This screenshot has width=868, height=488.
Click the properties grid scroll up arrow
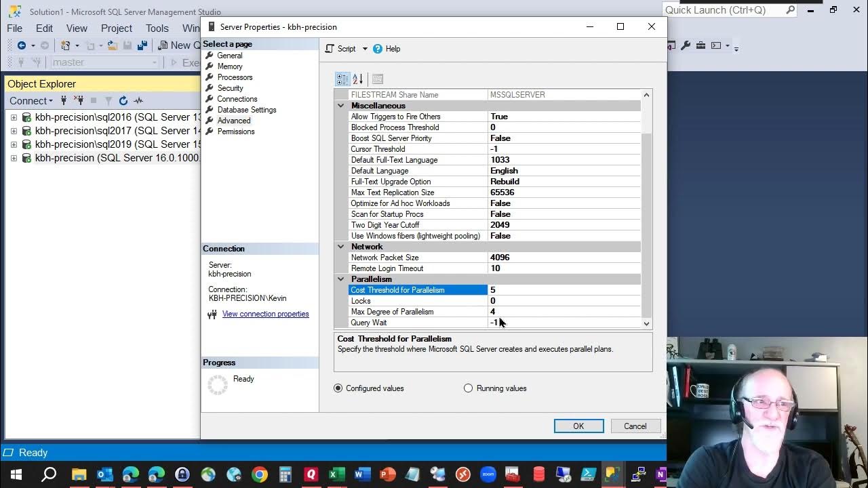(x=646, y=95)
